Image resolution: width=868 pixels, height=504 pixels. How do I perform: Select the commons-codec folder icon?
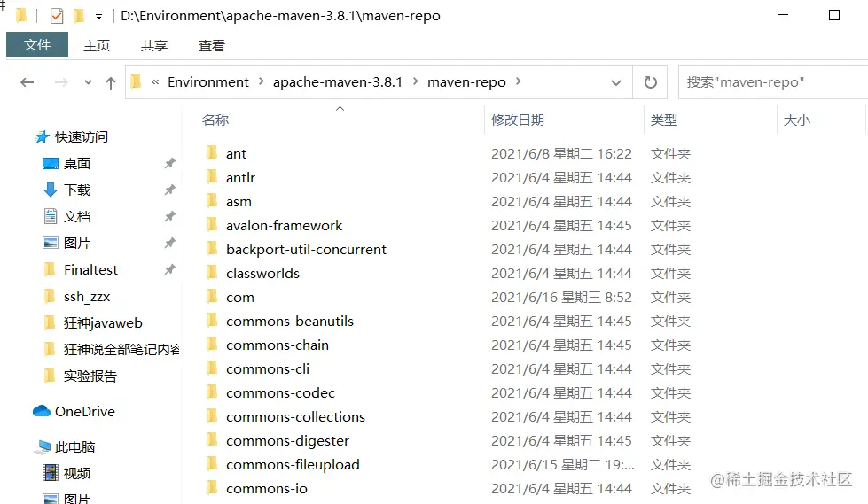tap(212, 392)
